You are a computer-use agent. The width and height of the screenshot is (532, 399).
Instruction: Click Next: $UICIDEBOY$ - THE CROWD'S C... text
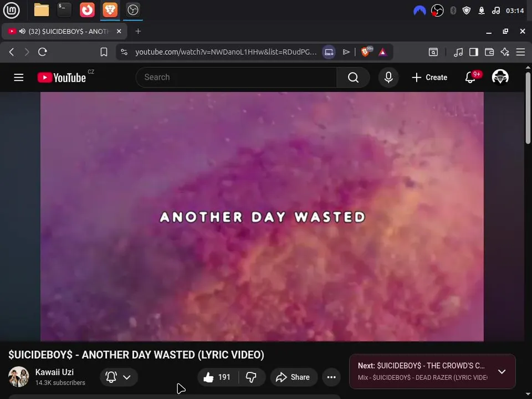coord(421,366)
